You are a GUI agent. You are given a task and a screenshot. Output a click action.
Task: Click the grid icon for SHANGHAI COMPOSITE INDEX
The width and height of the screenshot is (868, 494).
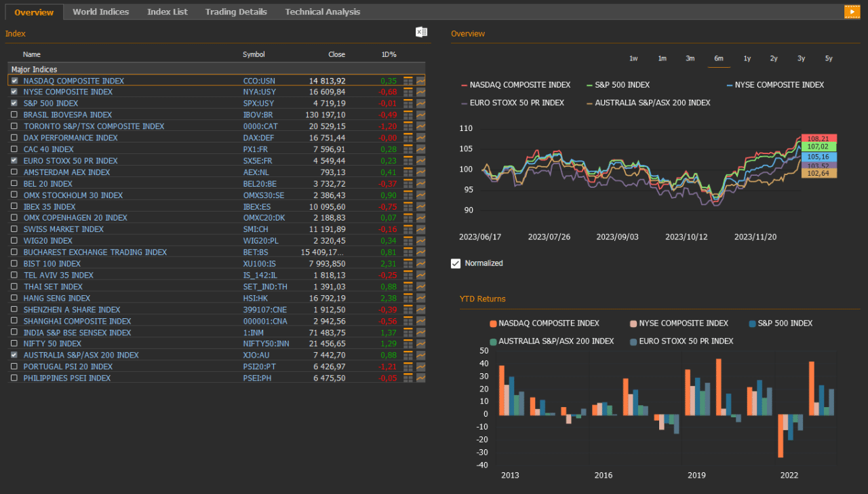click(410, 321)
